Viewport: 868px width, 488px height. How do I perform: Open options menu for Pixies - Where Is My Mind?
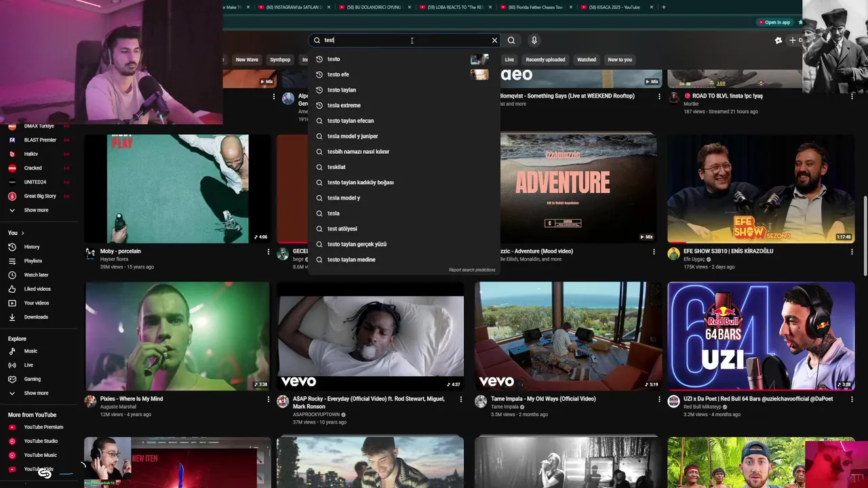269,399
